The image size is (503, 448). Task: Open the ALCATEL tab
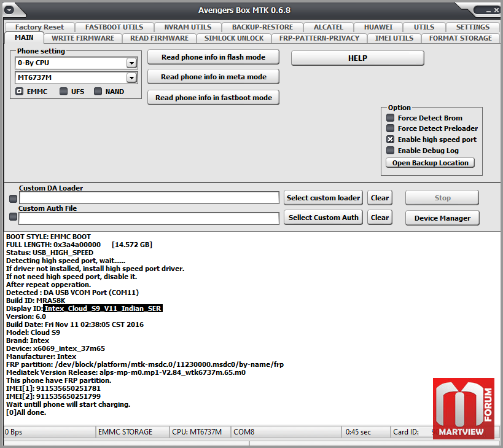pos(329,27)
